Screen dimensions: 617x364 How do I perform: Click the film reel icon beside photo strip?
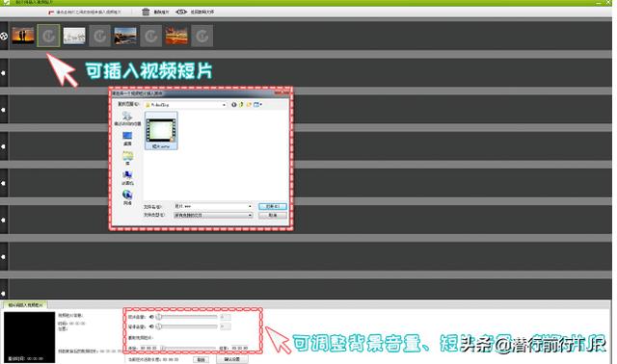(x=4, y=37)
